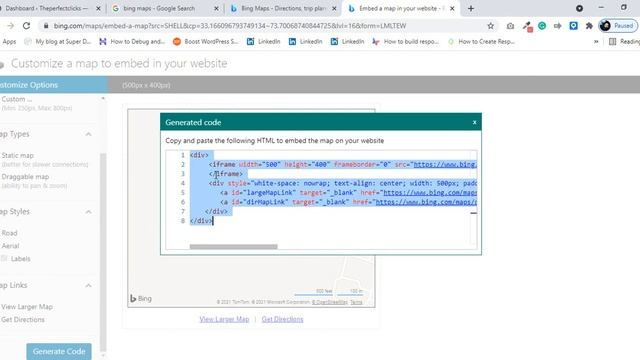Viewport: 640px width, 360px height.
Task: Click the red pen extension icon
Action: click(527, 27)
